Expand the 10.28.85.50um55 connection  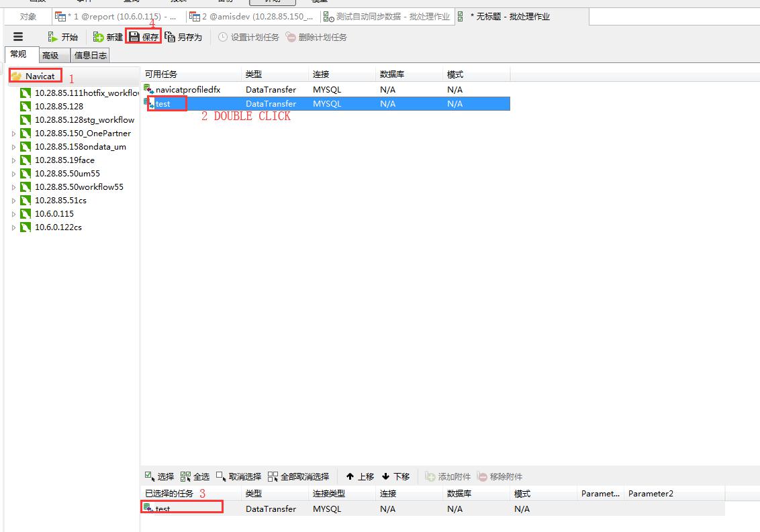13,174
